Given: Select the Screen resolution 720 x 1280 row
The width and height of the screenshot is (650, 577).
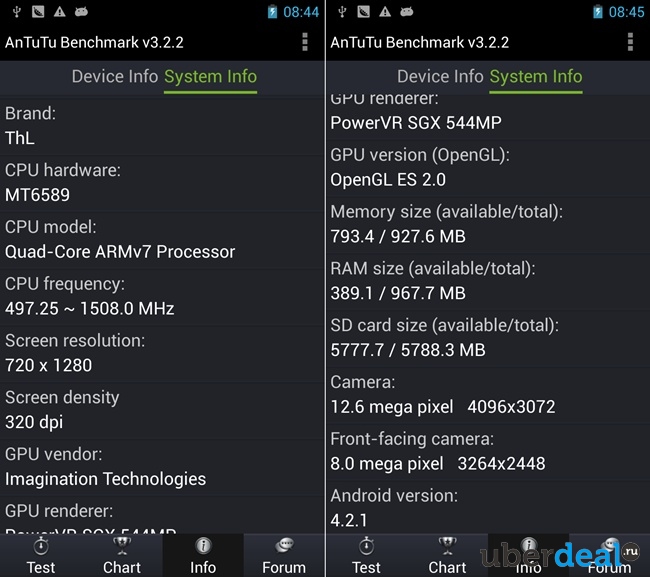Looking at the screenshot, I should pos(162,354).
